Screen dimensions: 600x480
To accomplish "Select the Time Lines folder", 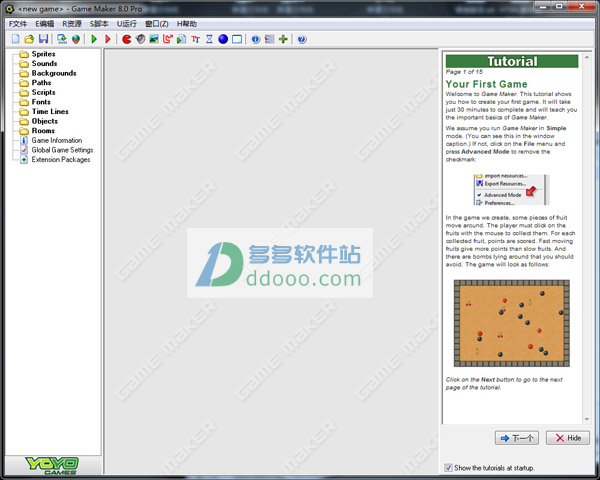I will tap(50, 111).
